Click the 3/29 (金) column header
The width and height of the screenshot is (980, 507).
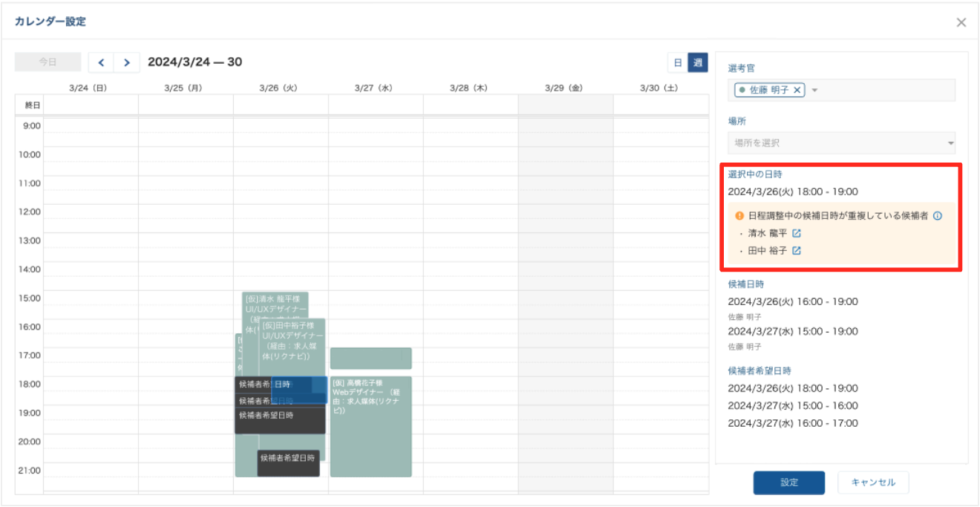pyautogui.click(x=563, y=88)
